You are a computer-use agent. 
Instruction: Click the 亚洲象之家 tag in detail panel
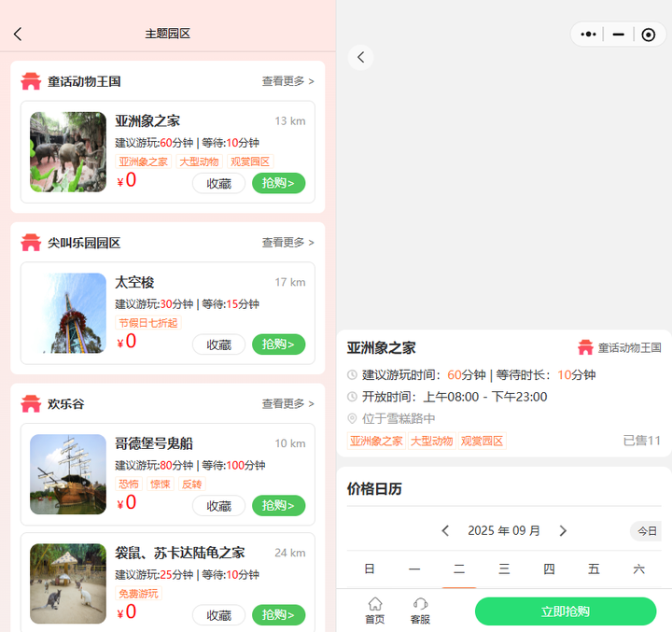tap(376, 441)
